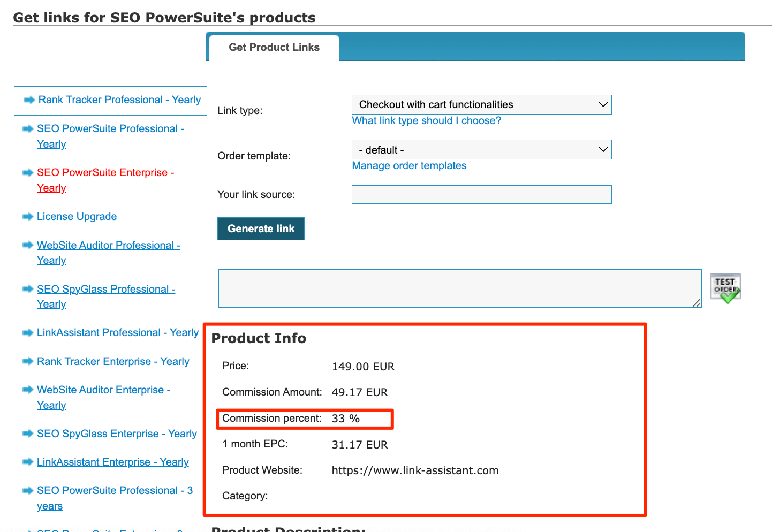Select SEO PowerSuite Professional - Yearly product
Screen dimensions: 772x532
[110, 136]
